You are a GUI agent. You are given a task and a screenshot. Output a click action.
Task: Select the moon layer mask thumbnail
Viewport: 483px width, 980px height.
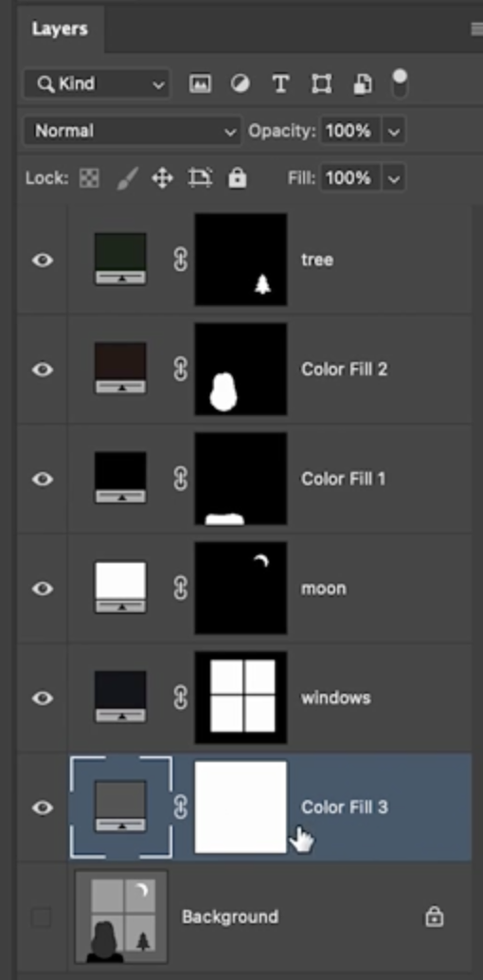click(241, 589)
